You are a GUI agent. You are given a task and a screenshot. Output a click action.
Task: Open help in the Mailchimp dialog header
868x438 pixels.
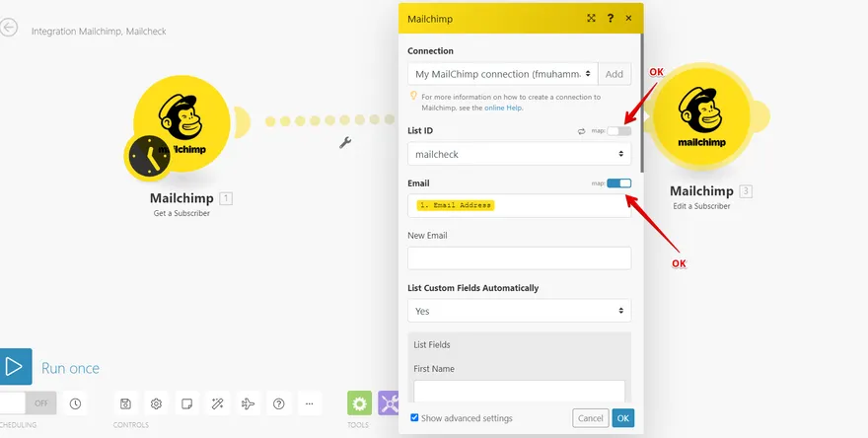point(610,19)
